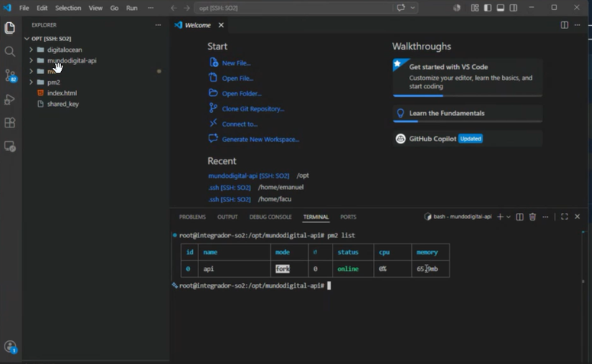Open the Copilot chat icon in title bar

401,8
